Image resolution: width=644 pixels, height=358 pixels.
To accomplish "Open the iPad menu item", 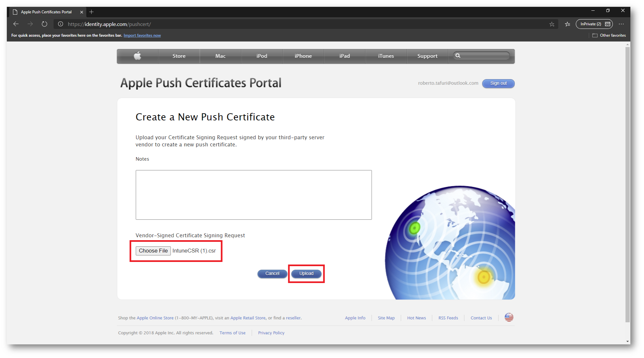I will pyautogui.click(x=344, y=56).
